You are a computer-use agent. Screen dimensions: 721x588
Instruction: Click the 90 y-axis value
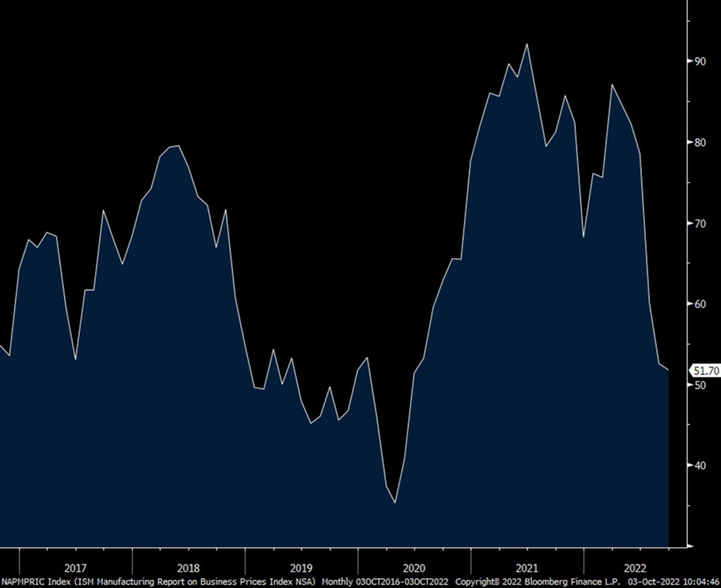(x=700, y=61)
